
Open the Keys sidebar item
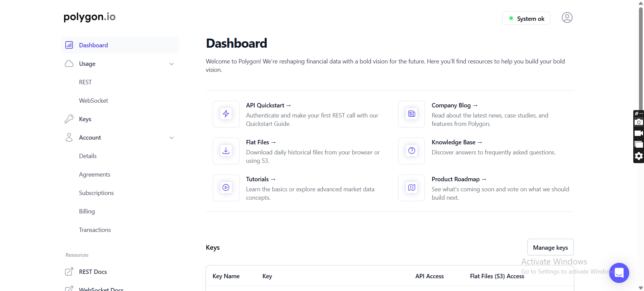tap(85, 119)
